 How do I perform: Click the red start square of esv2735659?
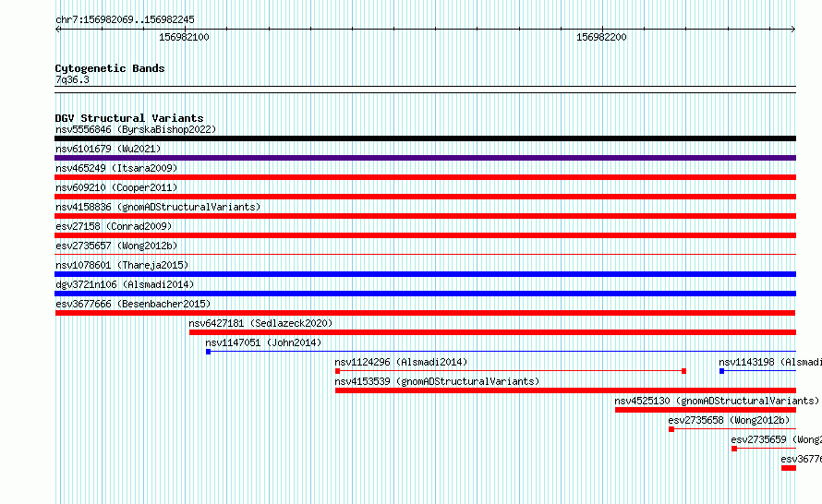(734, 449)
